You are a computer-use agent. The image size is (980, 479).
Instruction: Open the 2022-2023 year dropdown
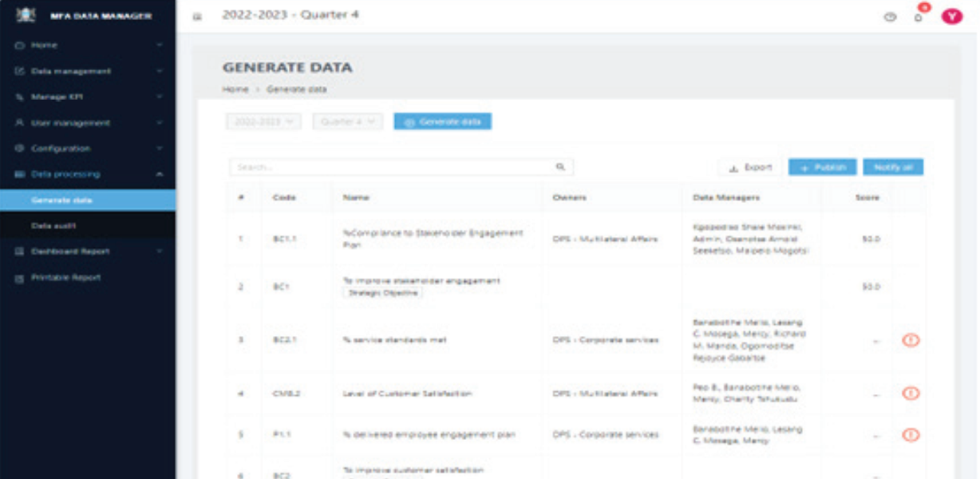point(263,121)
